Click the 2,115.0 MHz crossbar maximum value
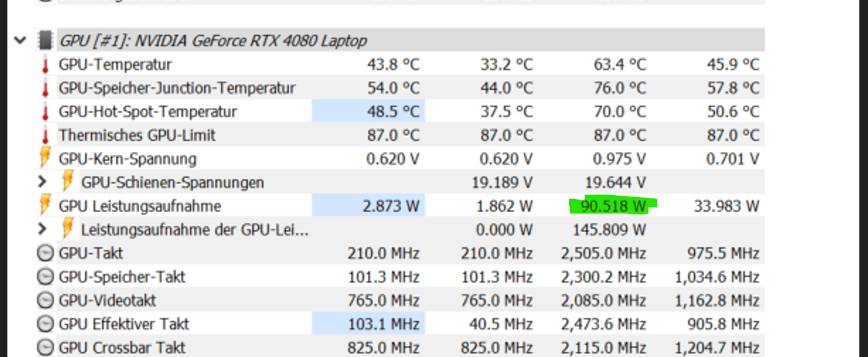The image size is (868, 357). [603, 348]
